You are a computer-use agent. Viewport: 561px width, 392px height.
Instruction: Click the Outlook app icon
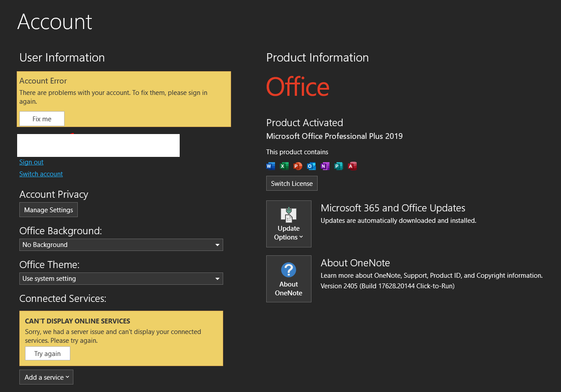click(311, 166)
